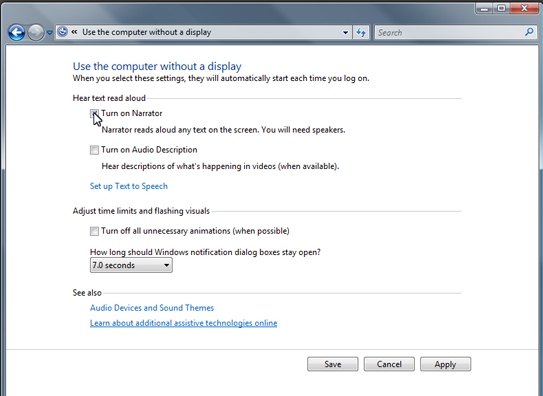Click the Save button

click(333, 364)
